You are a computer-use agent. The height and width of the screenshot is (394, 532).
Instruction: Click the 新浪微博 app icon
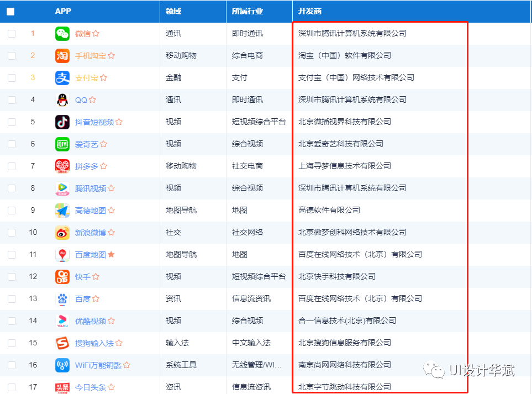tap(62, 233)
